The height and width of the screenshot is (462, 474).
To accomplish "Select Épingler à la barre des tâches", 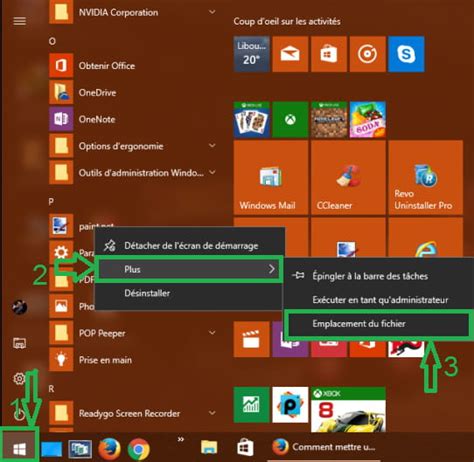I will pyautogui.click(x=378, y=276).
